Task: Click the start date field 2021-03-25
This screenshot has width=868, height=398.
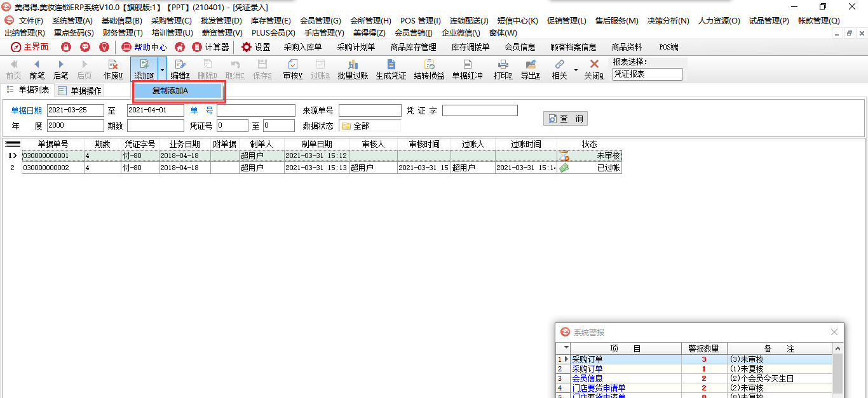Action: click(x=75, y=110)
